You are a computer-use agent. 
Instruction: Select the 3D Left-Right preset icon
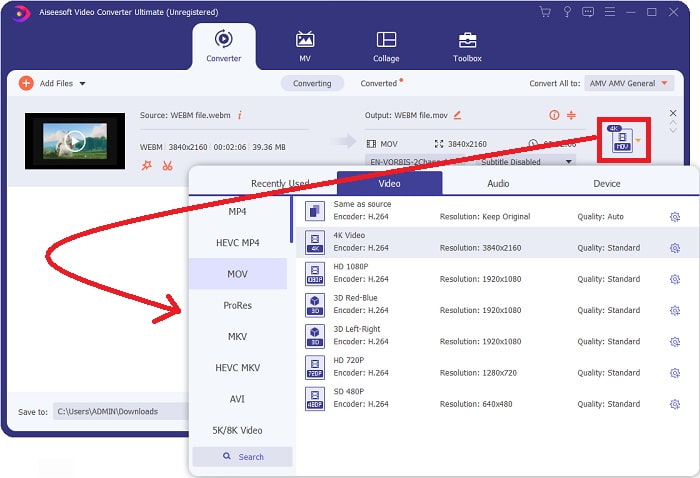coord(315,336)
